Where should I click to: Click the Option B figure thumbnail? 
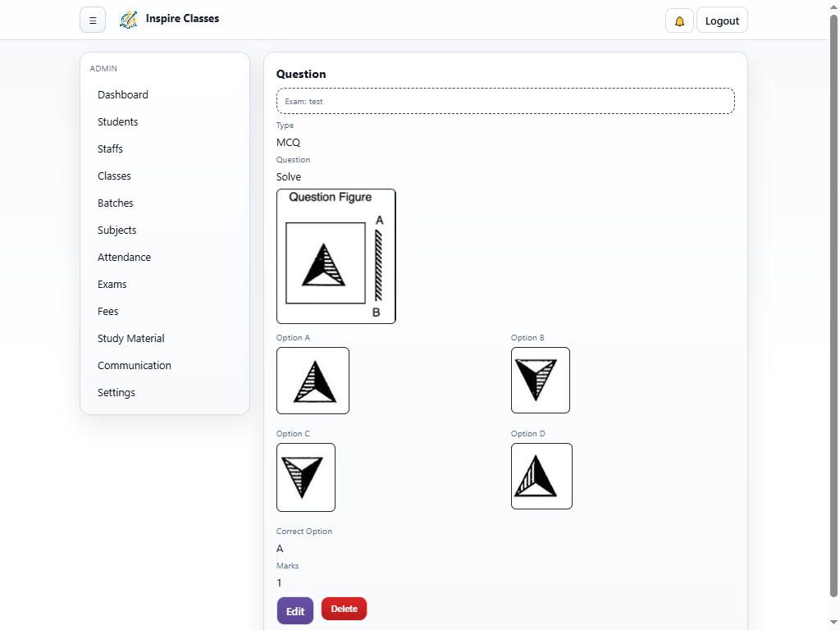(540, 380)
